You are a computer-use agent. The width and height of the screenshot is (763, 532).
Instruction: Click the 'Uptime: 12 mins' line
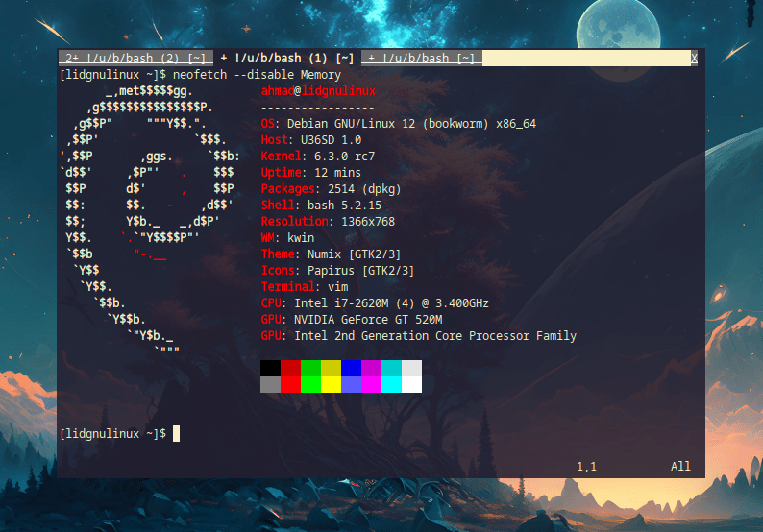pyautogui.click(x=311, y=173)
